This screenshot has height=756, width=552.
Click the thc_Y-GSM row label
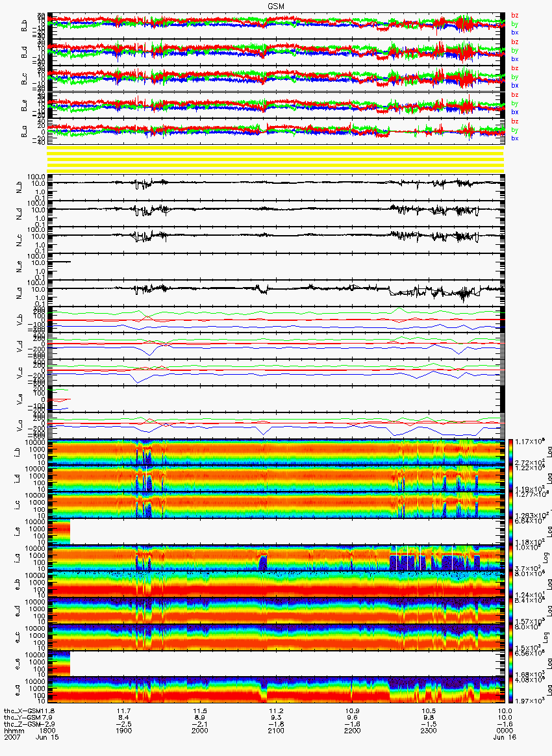pyautogui.click(x=21, y=718)
